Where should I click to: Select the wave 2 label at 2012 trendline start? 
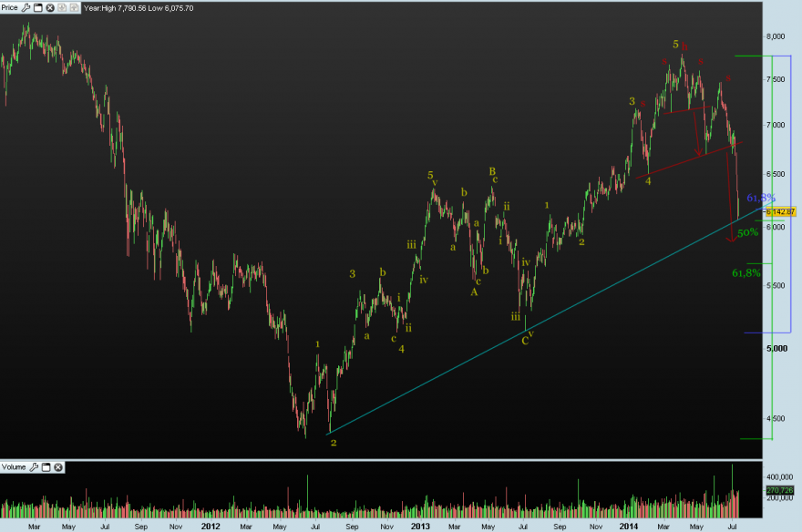(334, 443)
